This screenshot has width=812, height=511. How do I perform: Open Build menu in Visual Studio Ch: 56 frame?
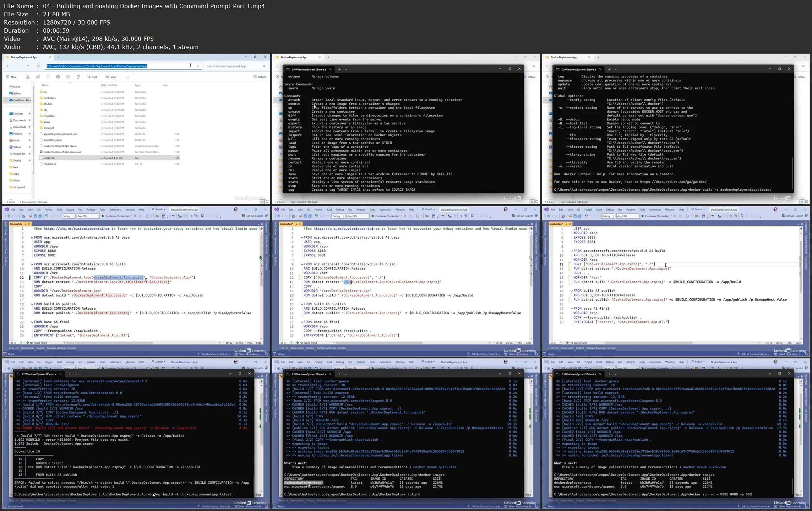point(59,210)
